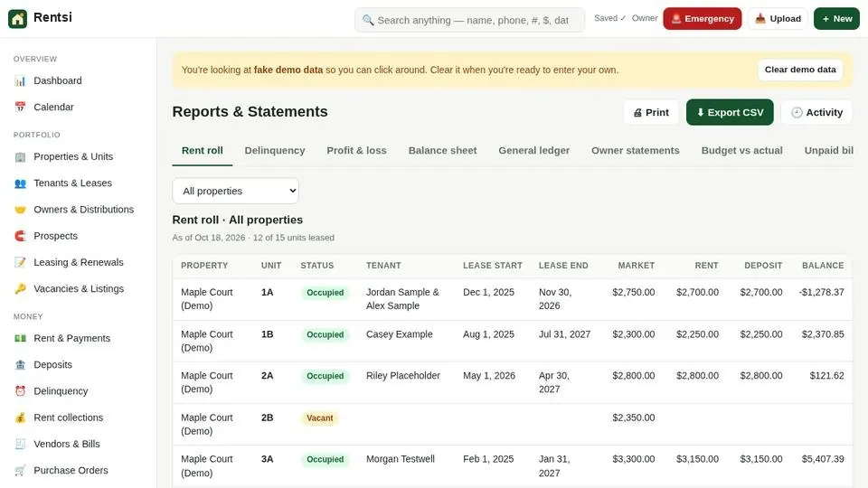868x488 pixels.
Task: Click the partially visible Unpaid bills tab
Action: click(x=828, y=151)
